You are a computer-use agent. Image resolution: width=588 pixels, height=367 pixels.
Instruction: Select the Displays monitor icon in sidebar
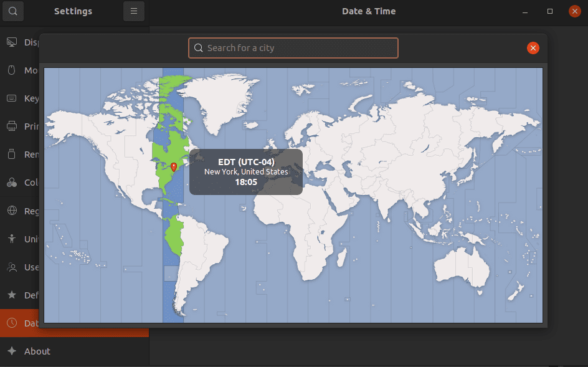click(12, 42)
